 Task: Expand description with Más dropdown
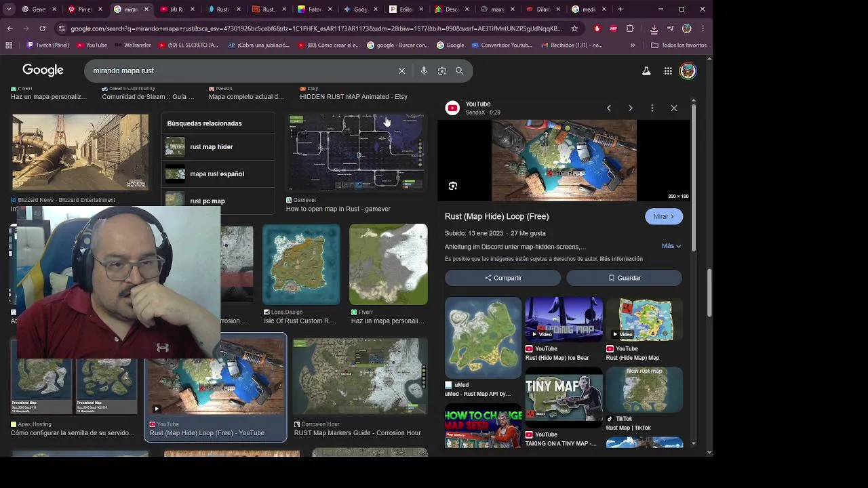671,246
